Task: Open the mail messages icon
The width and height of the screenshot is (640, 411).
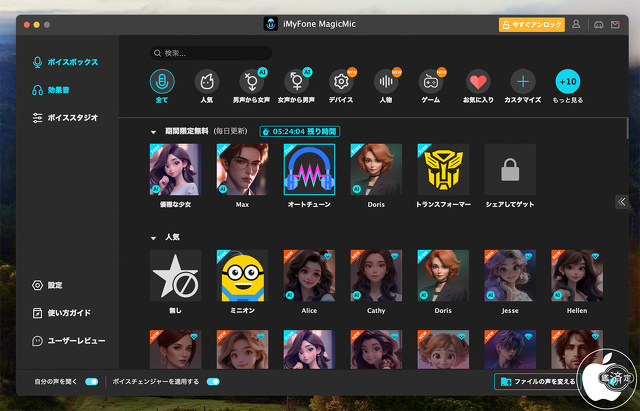Action: tap(616, 24)
